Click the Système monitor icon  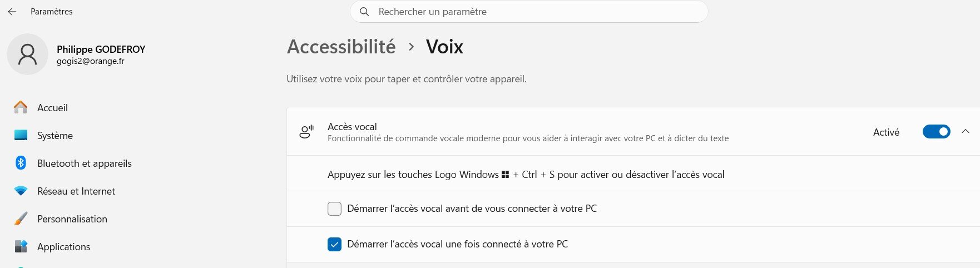[x=21, y=135]
